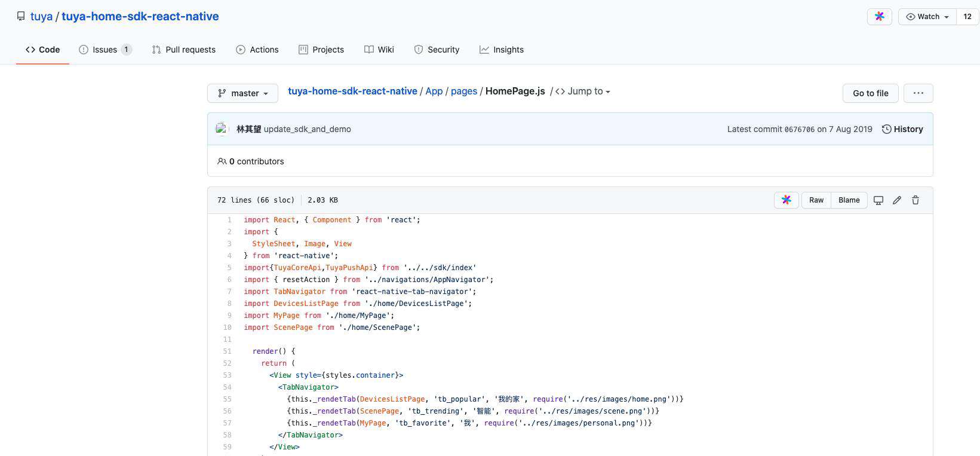Image resolution: width=980 pixels, height=456 pixels.
Task: Go to pages folder in breadcrumb
Action: click(x=464, y=91)
